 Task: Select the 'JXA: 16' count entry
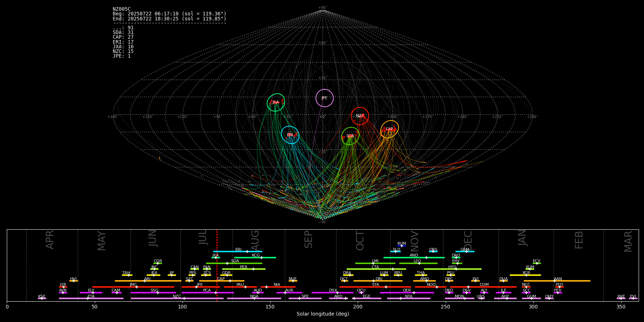(123, 47)
